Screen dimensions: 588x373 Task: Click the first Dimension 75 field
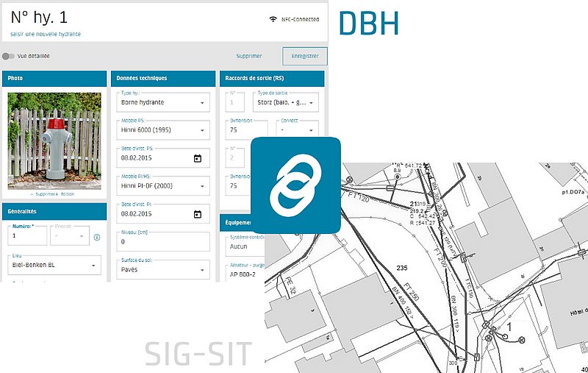(x=247, y=130)
